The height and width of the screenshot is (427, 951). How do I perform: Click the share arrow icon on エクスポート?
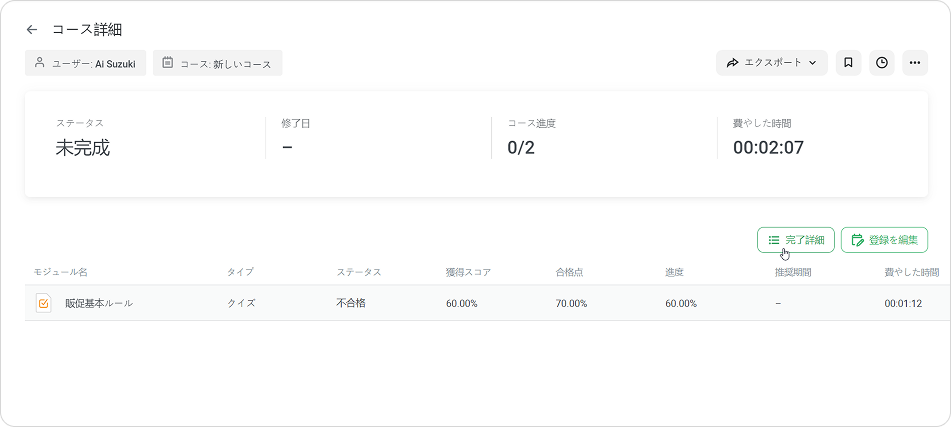732,63
